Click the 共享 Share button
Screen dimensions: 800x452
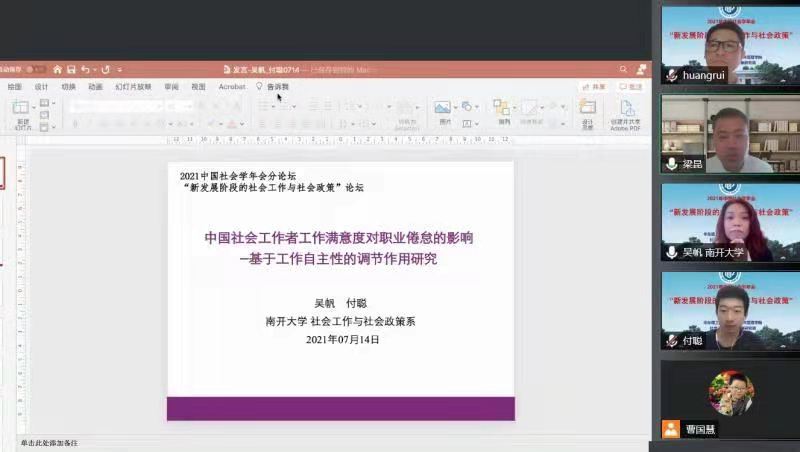[x=594, y=87]
